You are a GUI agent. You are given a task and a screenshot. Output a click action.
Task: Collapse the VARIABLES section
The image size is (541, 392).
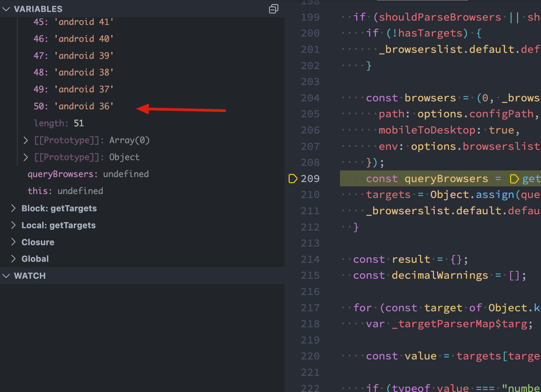point(6,9)
